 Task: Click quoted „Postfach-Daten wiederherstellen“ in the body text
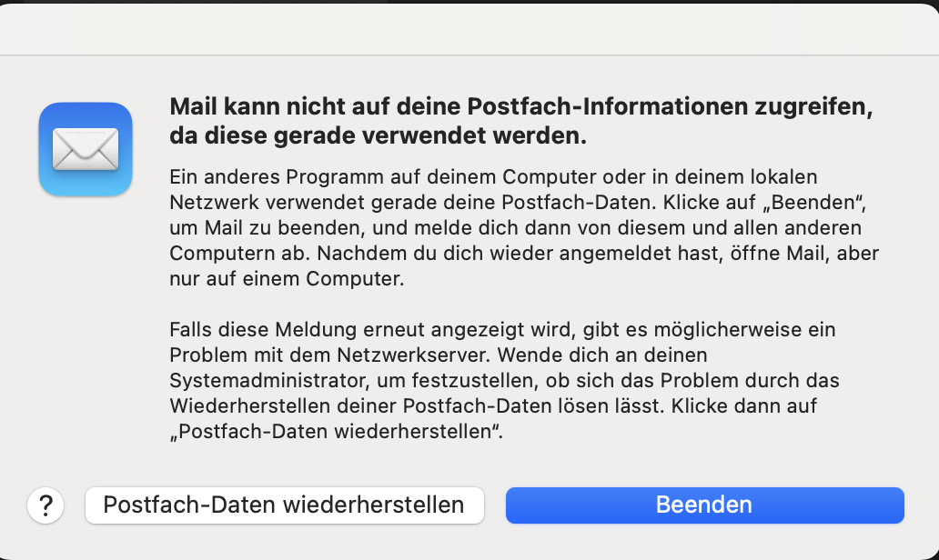click(337, 431)
